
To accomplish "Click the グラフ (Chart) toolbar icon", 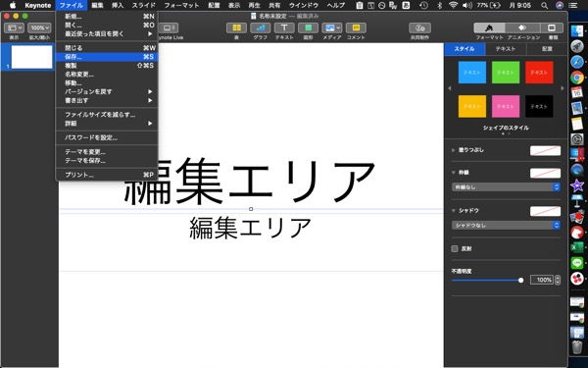I will [x=261, y=27].
